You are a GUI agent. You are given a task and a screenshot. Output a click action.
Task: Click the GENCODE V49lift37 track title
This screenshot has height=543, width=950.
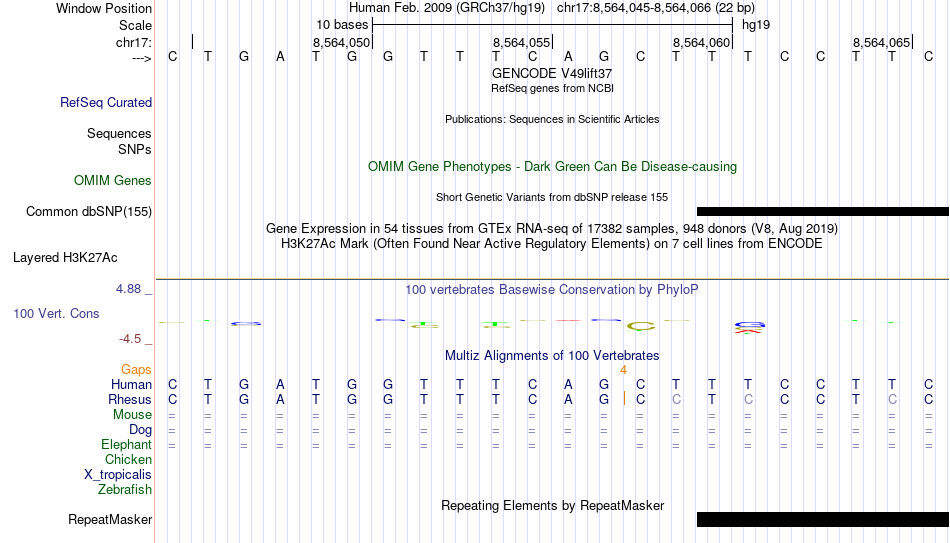pos(552,73)
